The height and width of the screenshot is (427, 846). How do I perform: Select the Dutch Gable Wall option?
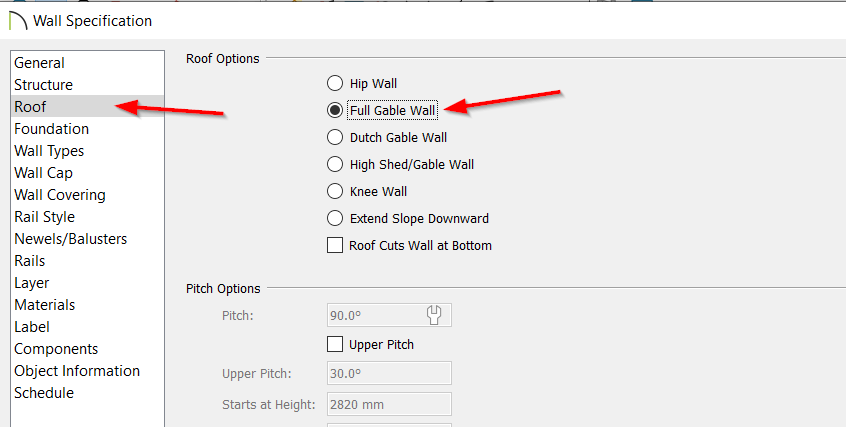pos(335,137)
